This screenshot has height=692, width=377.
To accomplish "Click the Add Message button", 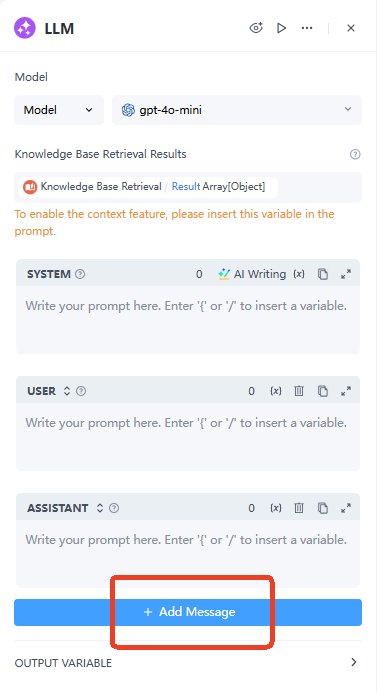I will tap(188, 612).
